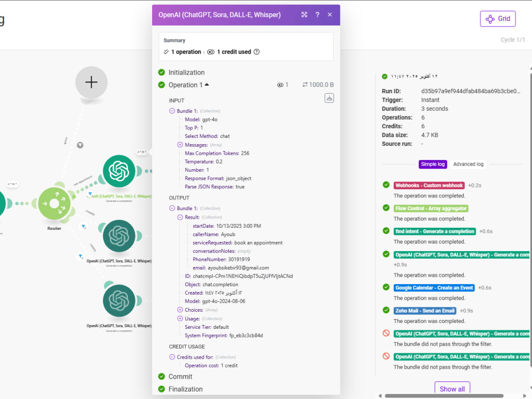Click the Finalization step
The width and height of the screenshot is (532, 399).
point(185,389)
